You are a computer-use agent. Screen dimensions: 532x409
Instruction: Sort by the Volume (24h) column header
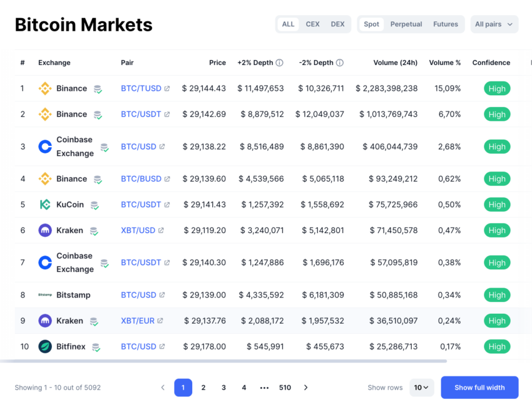[396, 63]
